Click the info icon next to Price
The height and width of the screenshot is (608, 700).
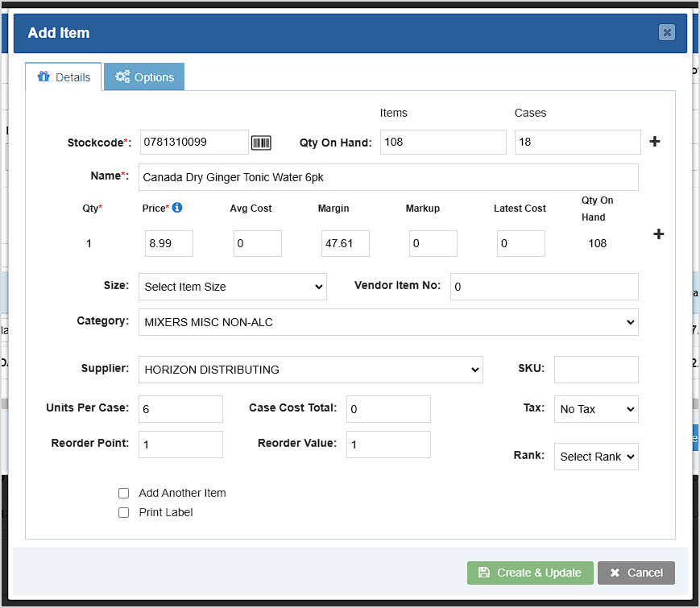177,208
